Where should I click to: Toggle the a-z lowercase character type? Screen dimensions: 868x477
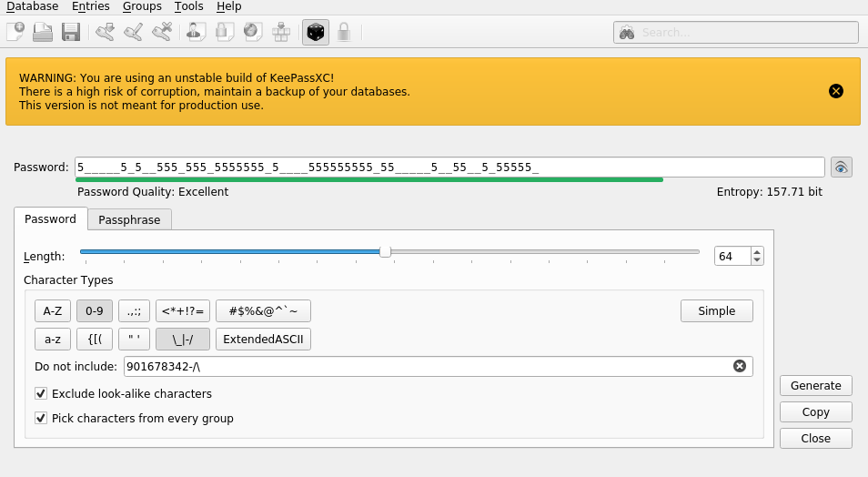click(x=53, y=339)
